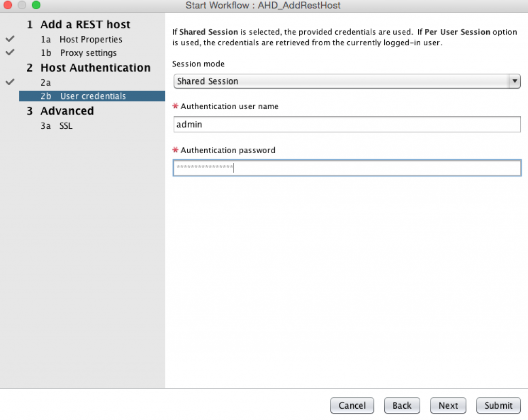
Task: Open the Session mode dropdown
Action: 346,81
